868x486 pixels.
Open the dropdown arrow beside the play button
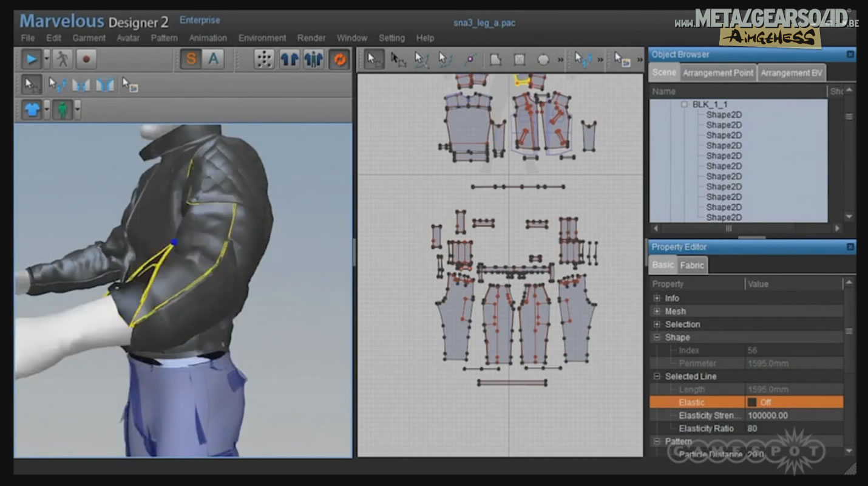coord(46,60)
